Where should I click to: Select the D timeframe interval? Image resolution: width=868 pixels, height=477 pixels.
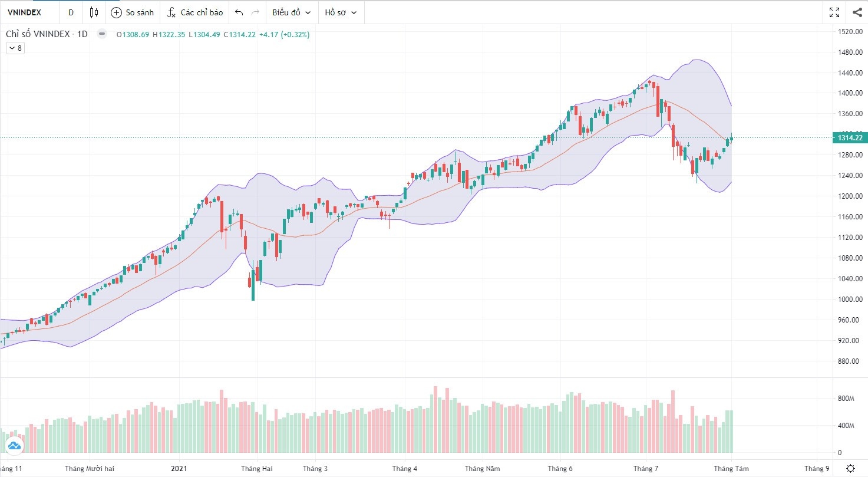[x=71, y=12]
